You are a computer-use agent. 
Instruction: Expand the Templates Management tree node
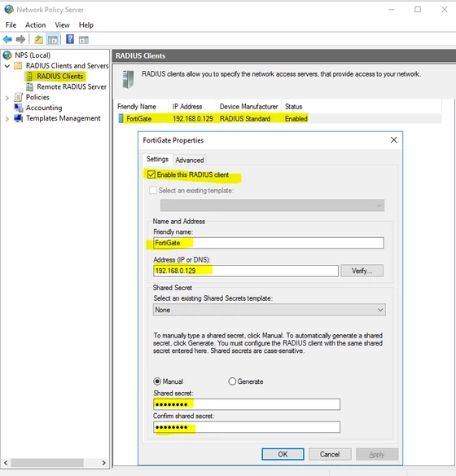tap(7, 119)
